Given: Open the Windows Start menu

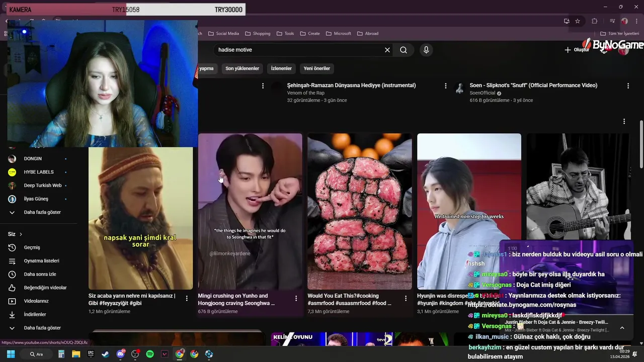Looking at the screenshot, I should (x=11, y=354).
